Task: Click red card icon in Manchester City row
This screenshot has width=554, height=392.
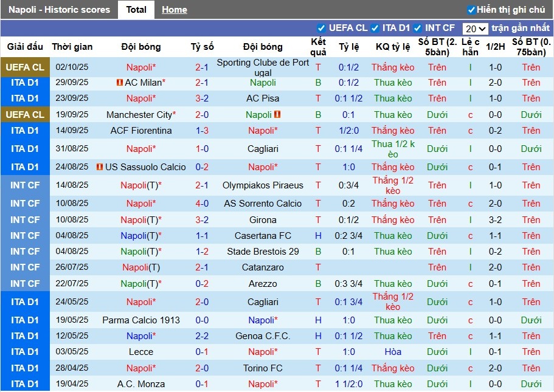Action: coord(277,114)
